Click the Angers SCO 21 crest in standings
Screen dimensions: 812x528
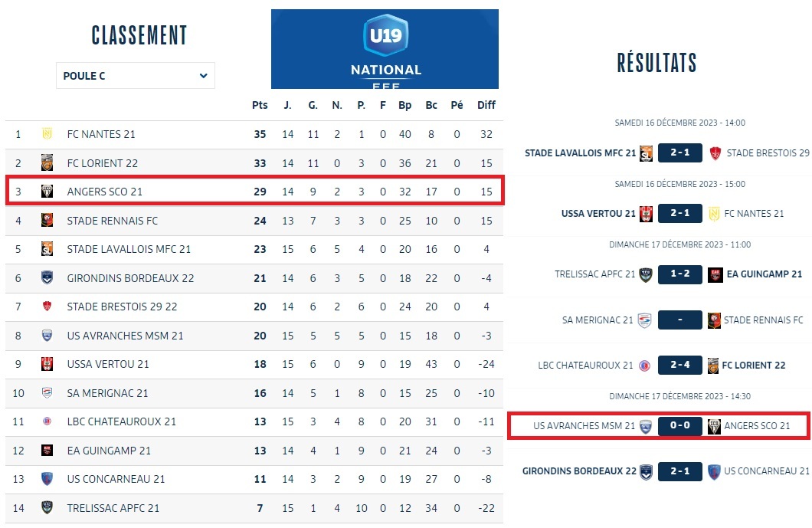pos(47,192)
